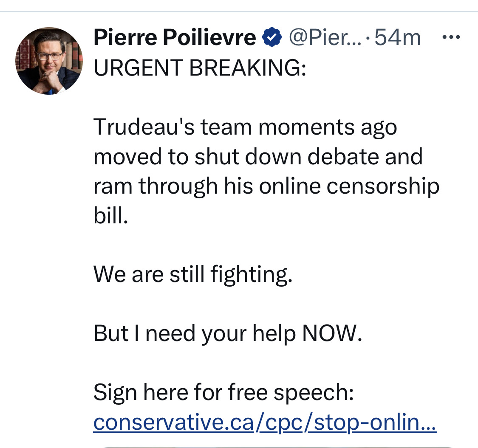Screen dimensions: 478x448
Task: Click the link preview card edge at bottom
Action: (277, 447)
